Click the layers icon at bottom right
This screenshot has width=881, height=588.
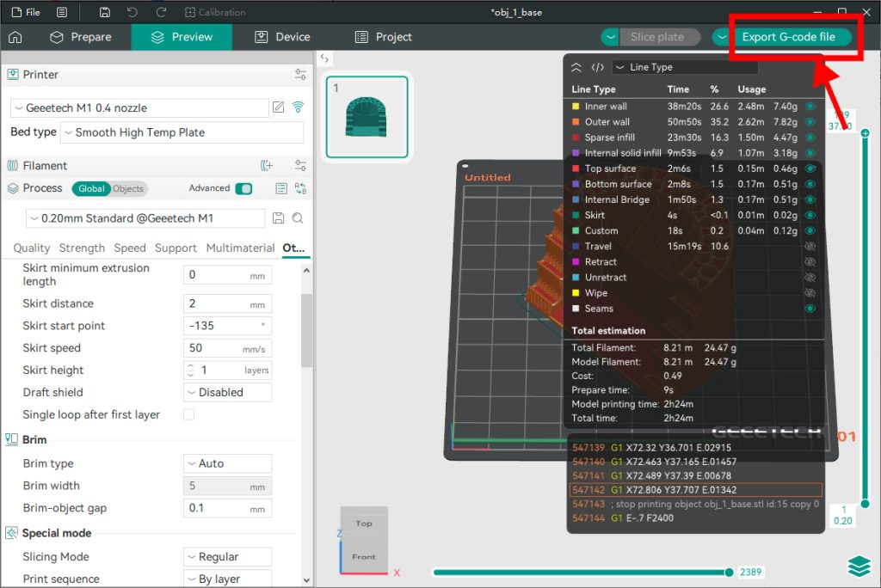pos(859,566)
